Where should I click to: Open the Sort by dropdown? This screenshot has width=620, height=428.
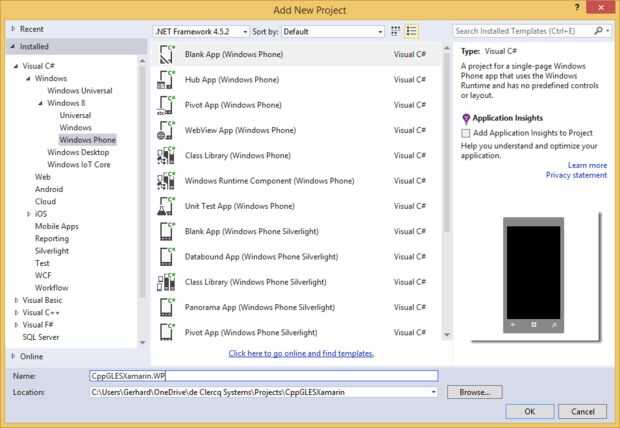333,32
